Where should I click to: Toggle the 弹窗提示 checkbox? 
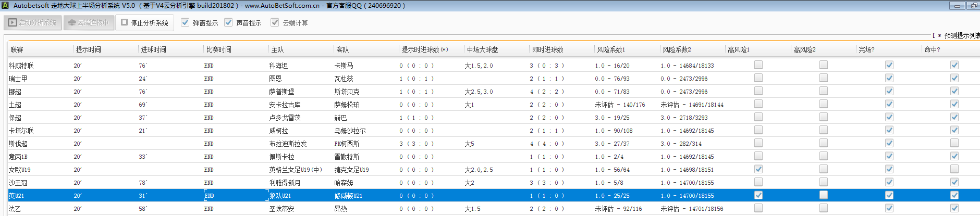[x=185, y=22]
